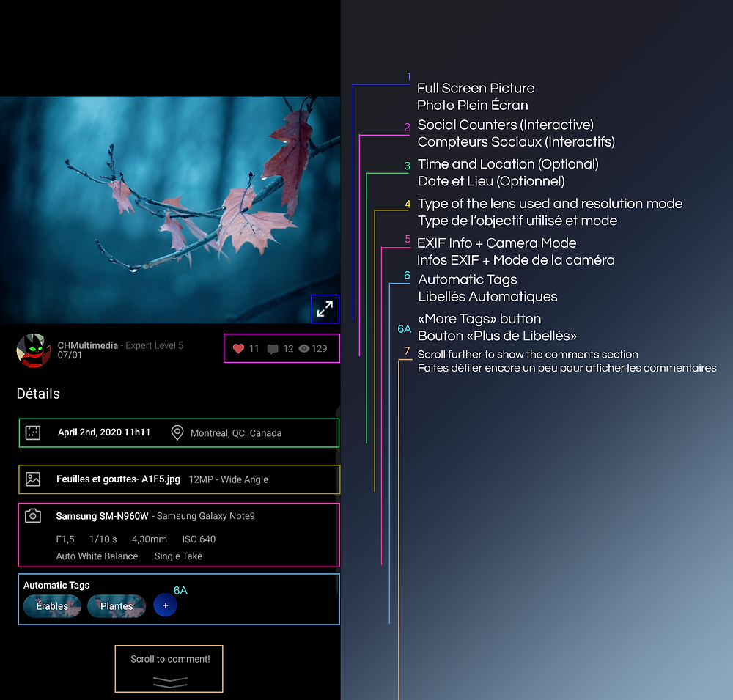Click CHMultimedia username

(x=88, y=345)
